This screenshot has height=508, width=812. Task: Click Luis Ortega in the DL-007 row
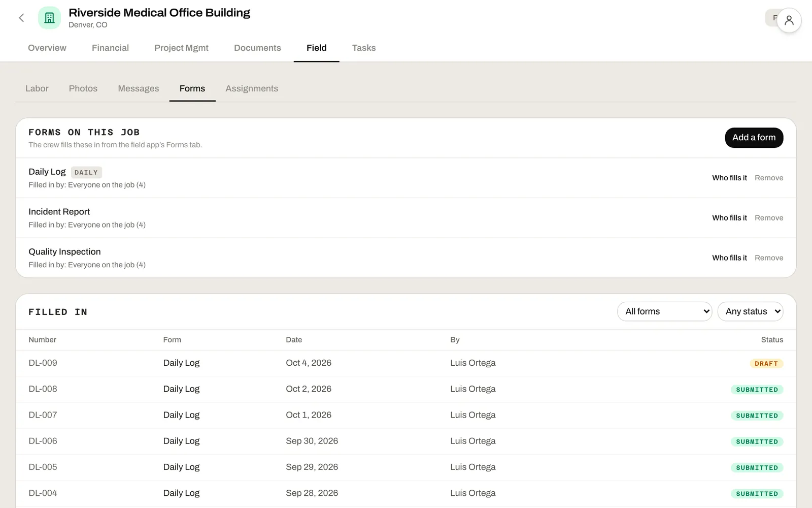[473, 415]
